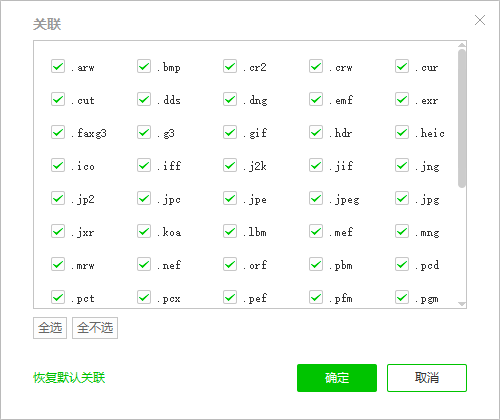Toggle the .dng checkbox

230,99
